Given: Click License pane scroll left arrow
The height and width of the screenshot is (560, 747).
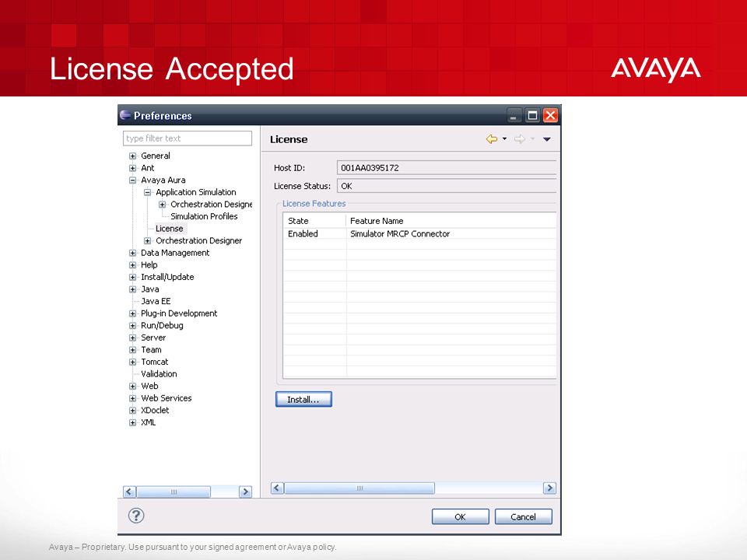Looking at the screenshot, I should [x=277, y=488].
